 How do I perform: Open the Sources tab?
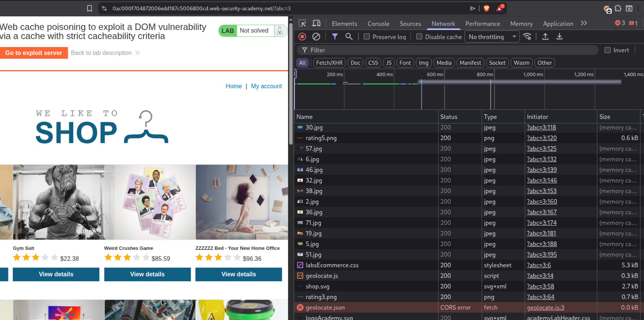pos(410,24)
